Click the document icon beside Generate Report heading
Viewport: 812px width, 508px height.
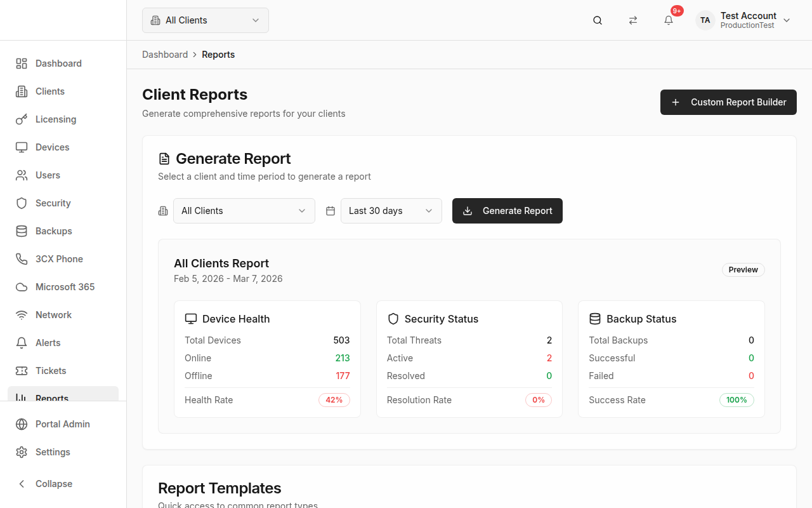[x=164, y=159]
